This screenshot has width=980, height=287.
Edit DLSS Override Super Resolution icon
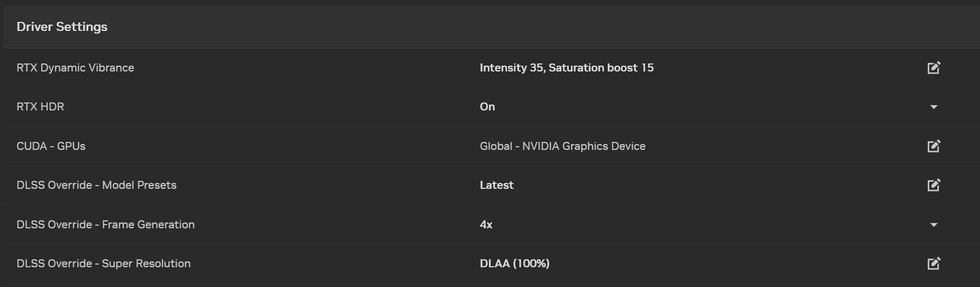[934, 264]
